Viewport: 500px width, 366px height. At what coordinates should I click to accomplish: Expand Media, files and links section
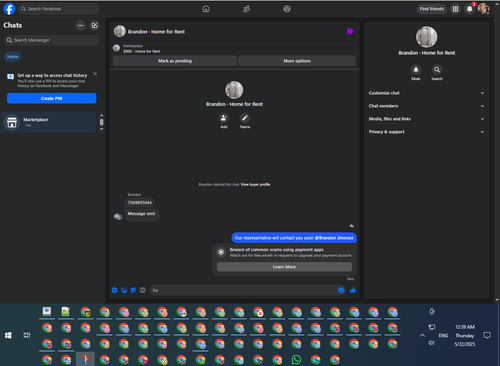click(426, 119)
